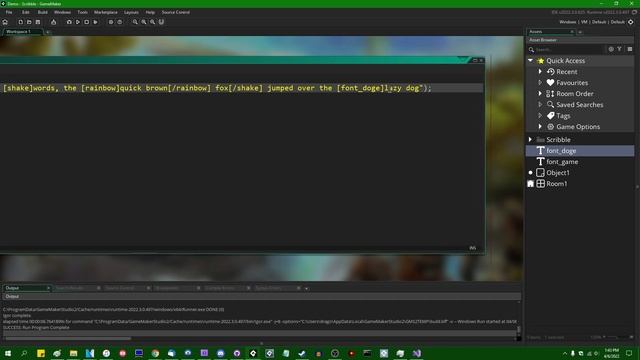Click the Zoom Reset magnifier icon
Image resolution: width=640 pixels, height=360 pixels.
[144, 22]
